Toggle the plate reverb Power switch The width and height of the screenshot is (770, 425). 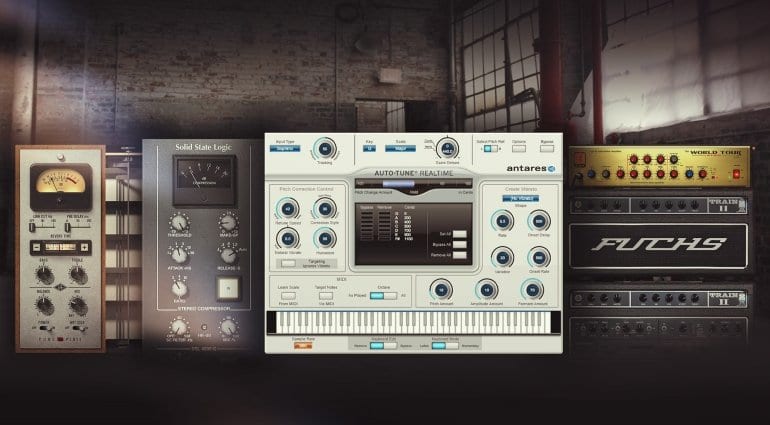click(47, 328)
